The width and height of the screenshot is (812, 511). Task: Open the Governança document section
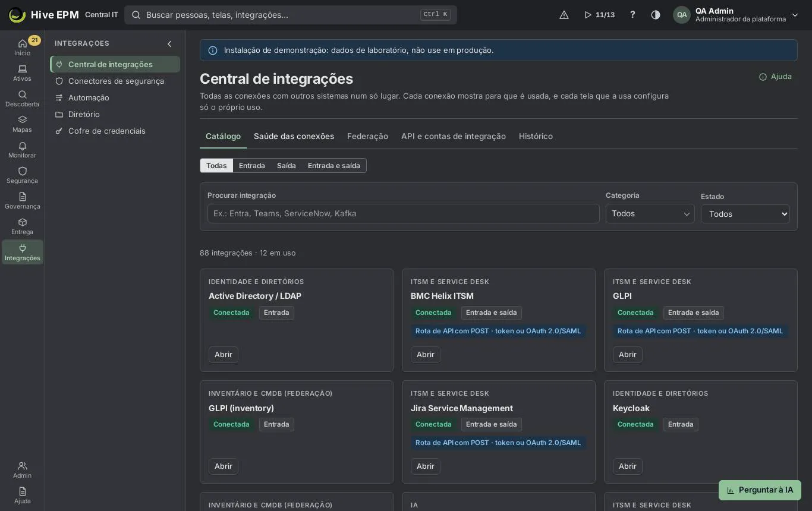pyautogui.click(x=22, y=201)
